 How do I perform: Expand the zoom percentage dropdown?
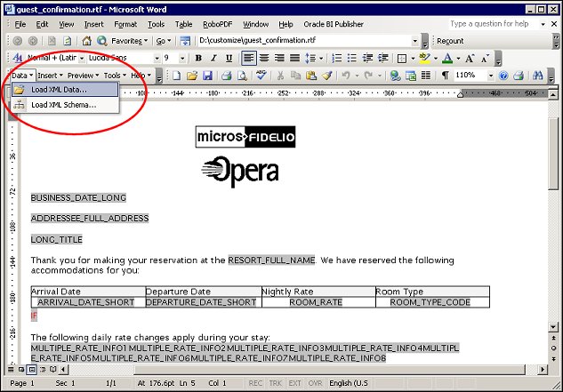(491, 76)
